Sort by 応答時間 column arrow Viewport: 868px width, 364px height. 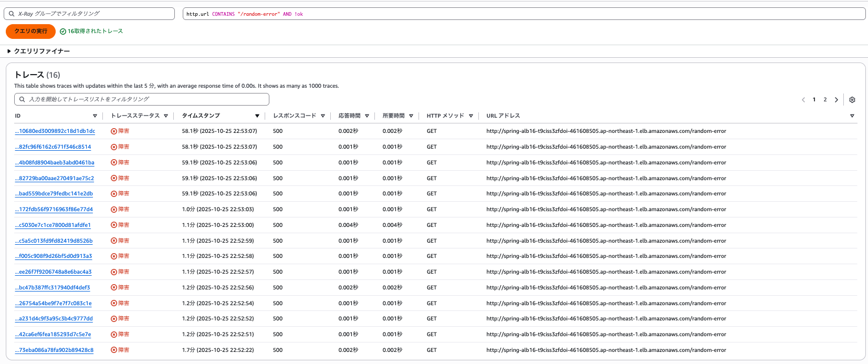[367, 116]
